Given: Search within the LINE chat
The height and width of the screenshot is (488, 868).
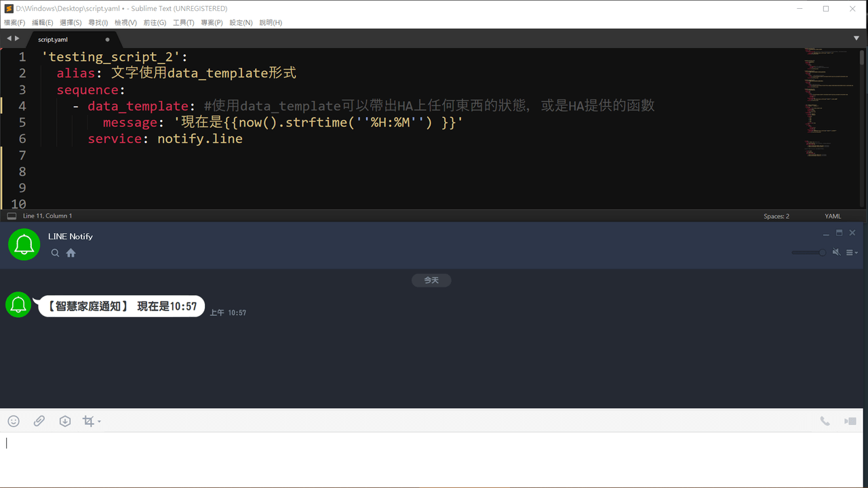Looking at the screenshot, I should point(55,253).
